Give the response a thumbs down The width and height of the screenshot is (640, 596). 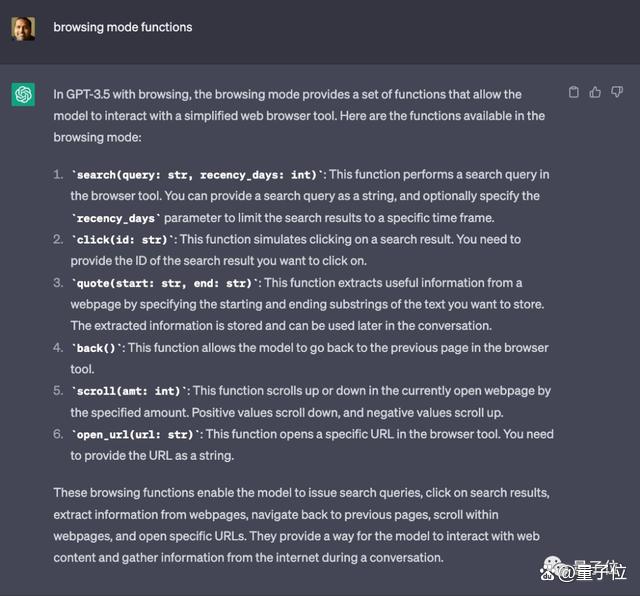[617, 92]
